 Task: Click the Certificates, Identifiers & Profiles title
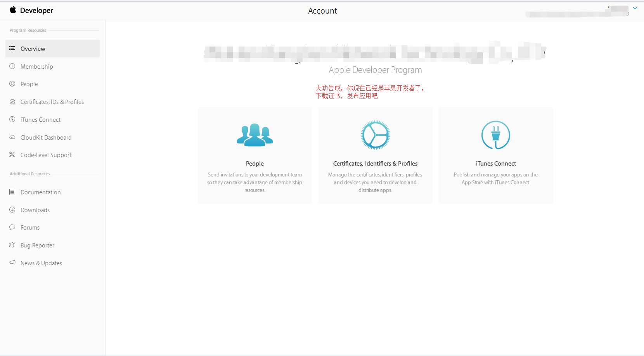point(375,164)
